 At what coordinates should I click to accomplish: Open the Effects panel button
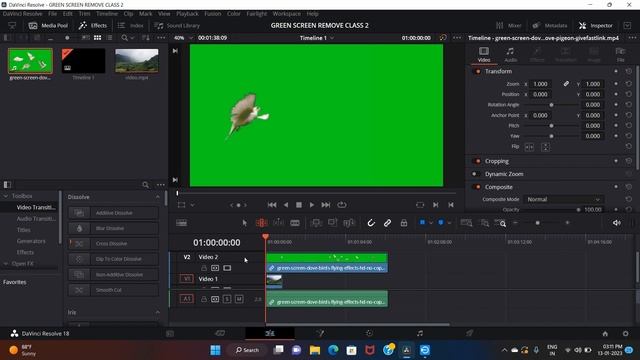pos(93,25)
